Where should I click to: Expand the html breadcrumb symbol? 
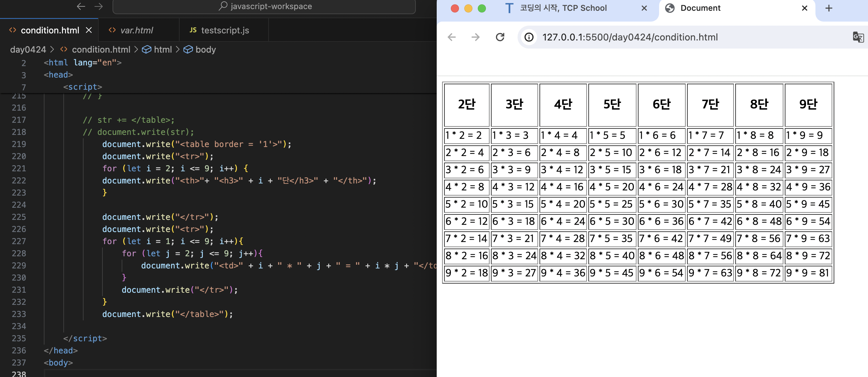(x=163, y=50)
